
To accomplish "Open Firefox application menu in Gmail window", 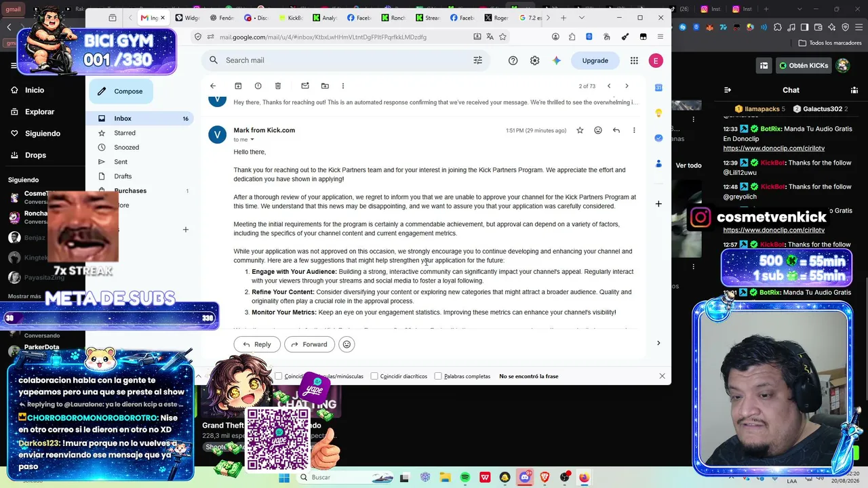I will tap(661, 37).
